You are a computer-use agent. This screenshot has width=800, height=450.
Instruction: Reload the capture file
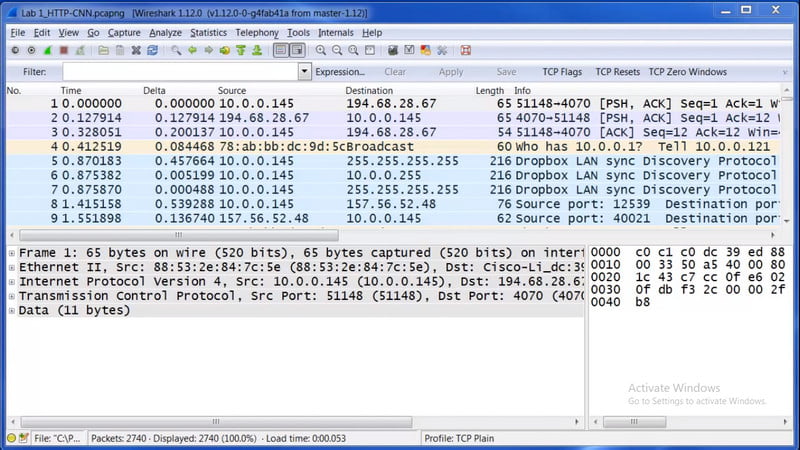(x=153, y=51)
